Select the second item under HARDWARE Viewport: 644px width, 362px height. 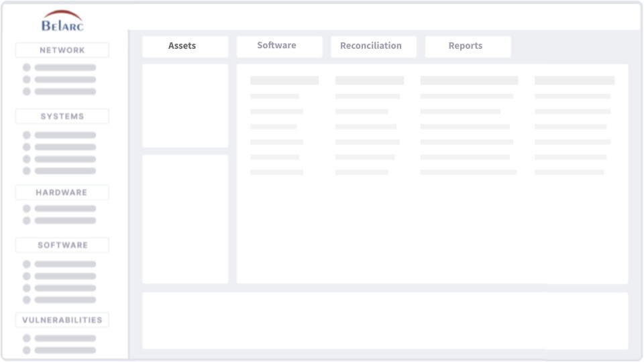pyautogui.click(x=65, y=221)
